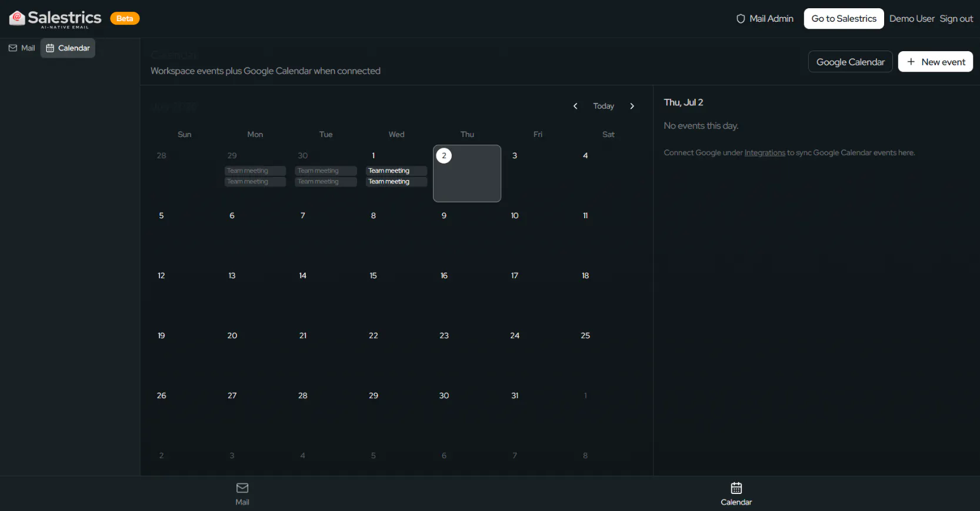980x511 pixels.
Task: Click the Beta badge
Action: tap(125, 18)
